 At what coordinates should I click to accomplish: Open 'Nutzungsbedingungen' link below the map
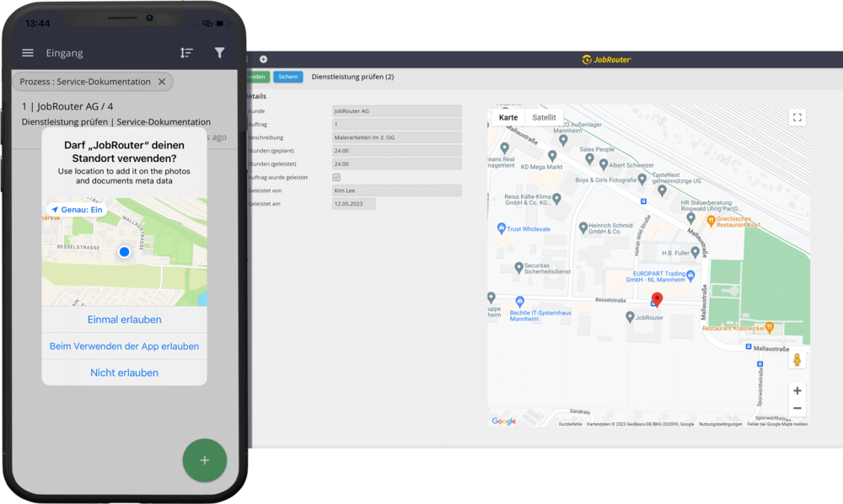point(721,424)
